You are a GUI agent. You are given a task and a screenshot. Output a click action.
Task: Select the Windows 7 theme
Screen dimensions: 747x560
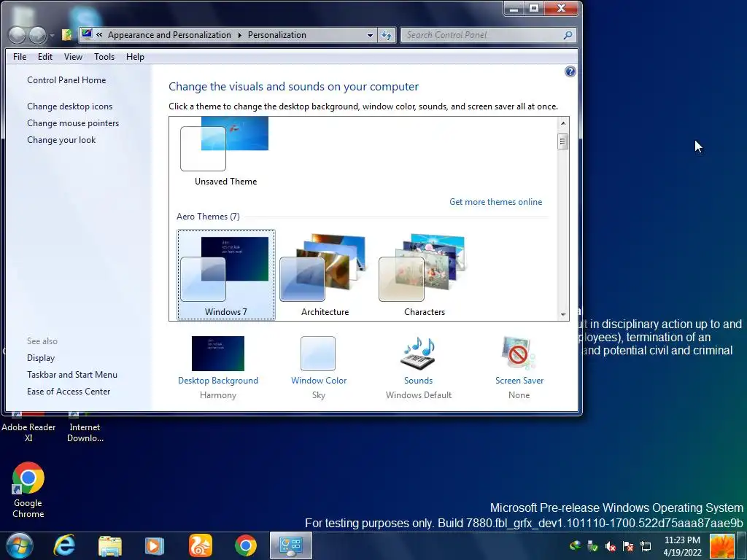click(226, 275)
